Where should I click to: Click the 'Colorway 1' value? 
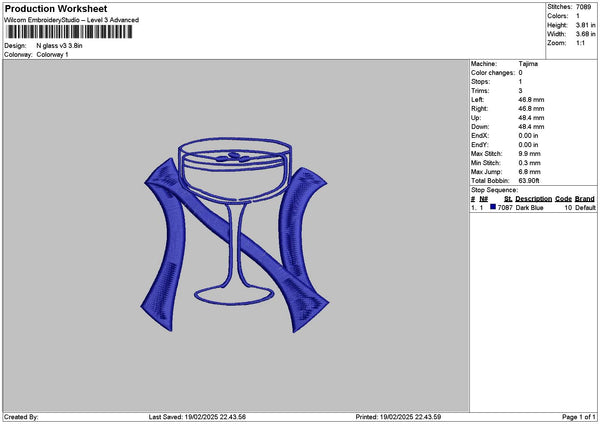(52, 55)
